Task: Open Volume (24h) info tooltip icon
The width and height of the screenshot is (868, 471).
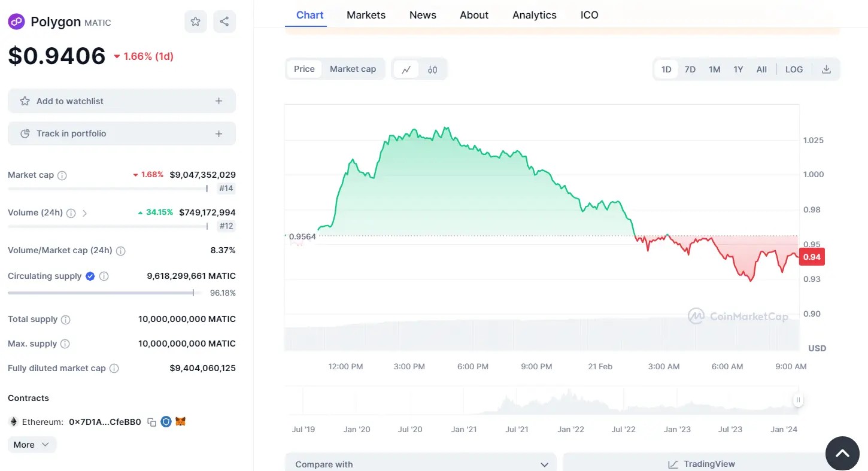Action: click(71, 213)
